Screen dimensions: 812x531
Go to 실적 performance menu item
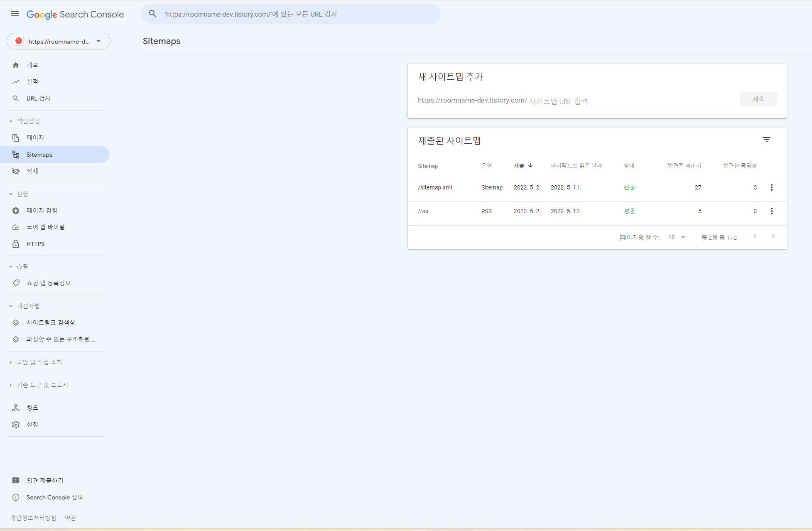coord(32,82)
